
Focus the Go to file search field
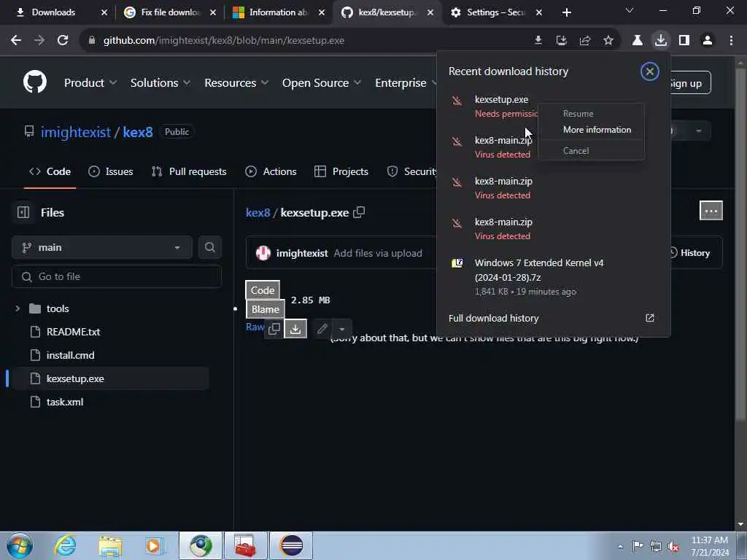[x=117, y=276]
